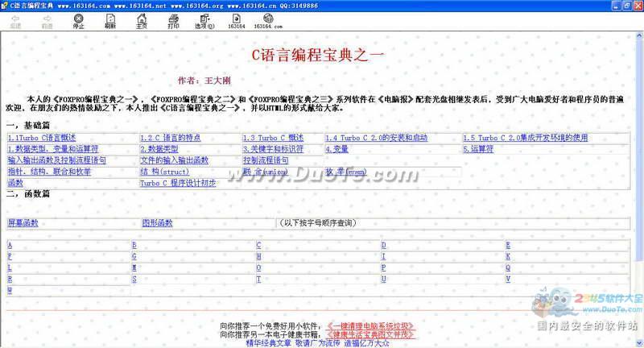Click the scrollbar down arrow
The width and height of the screenshot is (644, 348).
[x=639, y=343]
